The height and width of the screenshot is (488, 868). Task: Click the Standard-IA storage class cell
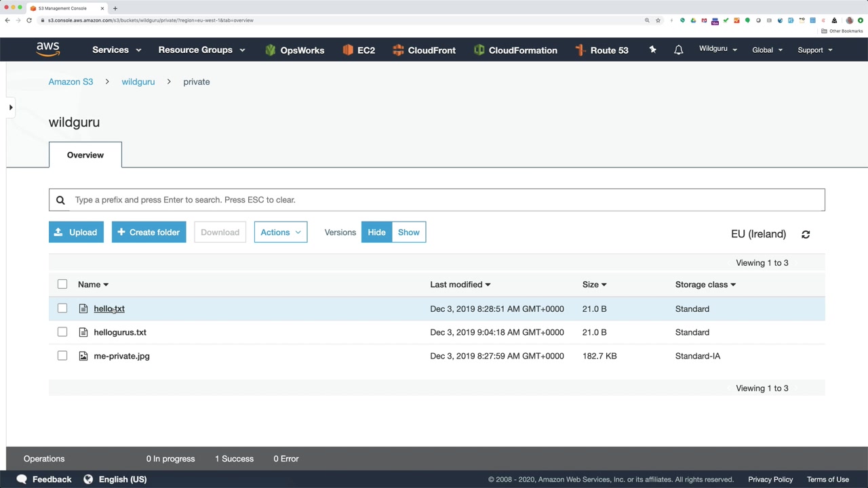tap(698, 356)
